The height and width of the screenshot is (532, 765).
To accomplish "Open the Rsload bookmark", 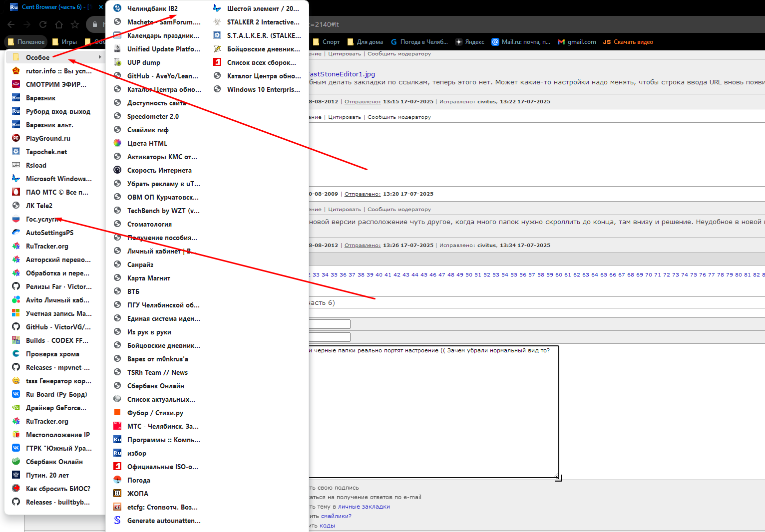I will click(36, 165).
